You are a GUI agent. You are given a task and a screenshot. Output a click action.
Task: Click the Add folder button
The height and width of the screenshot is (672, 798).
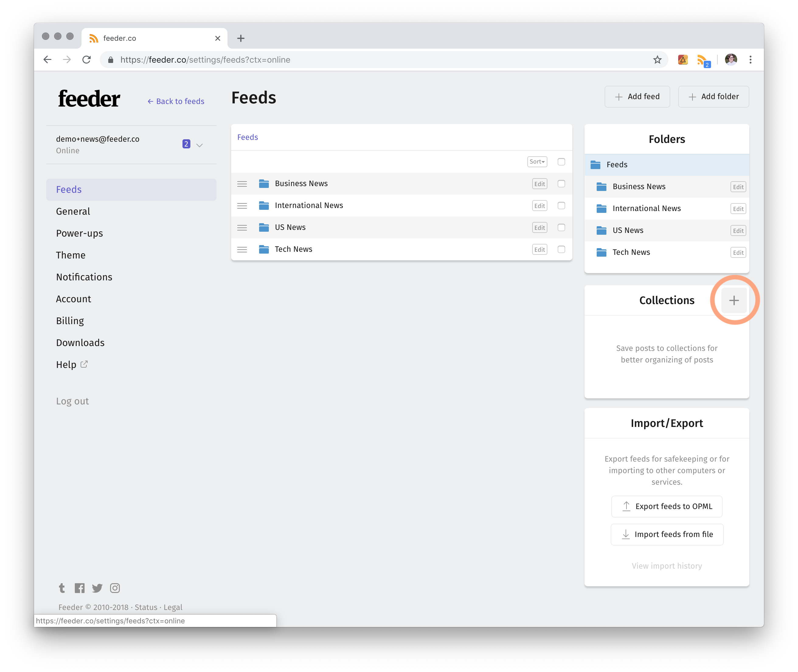713,97
